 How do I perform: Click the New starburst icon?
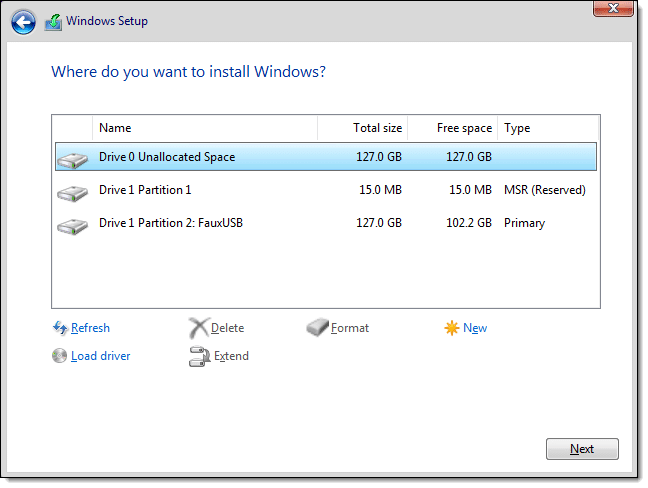click(452, 328)
